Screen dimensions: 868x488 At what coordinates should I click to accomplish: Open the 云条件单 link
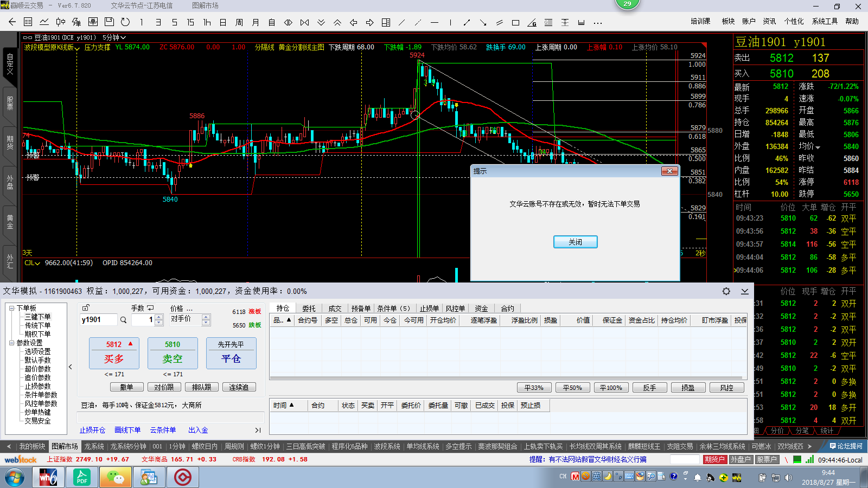coord(163,430)
